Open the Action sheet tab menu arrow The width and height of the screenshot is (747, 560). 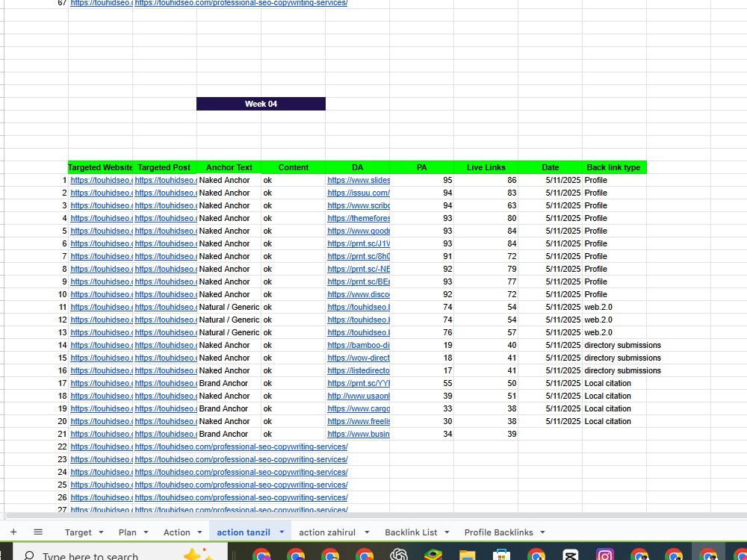pyautogui.click(x=199, y=532)
